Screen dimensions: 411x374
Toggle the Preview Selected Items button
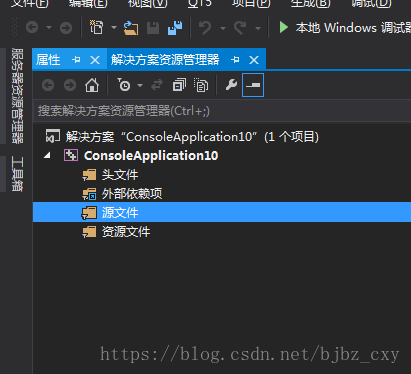point(253,85)
